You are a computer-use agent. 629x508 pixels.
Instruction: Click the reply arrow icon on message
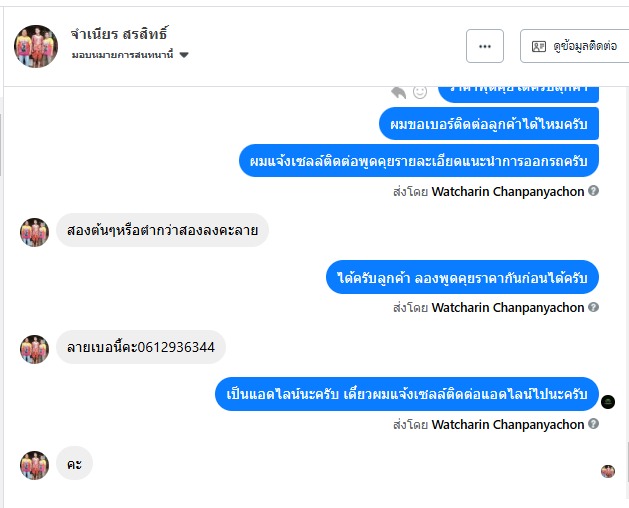[x=399, y=92]
